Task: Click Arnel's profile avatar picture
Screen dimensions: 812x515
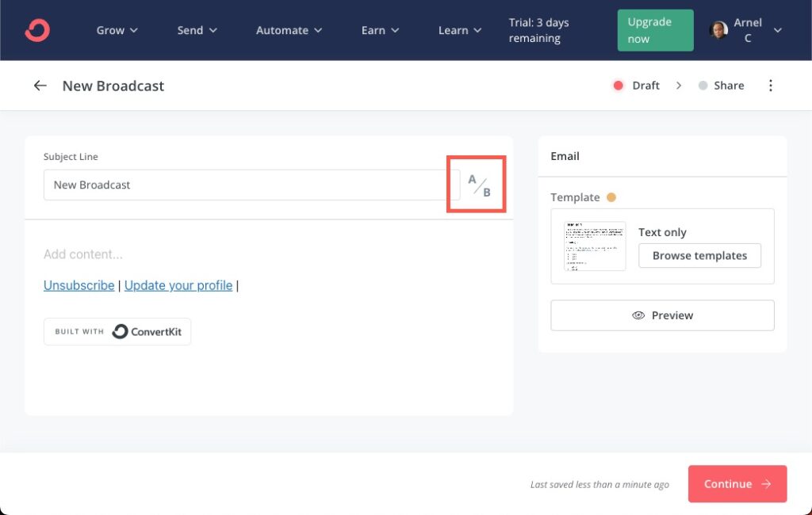Action: [x=719, y=29]
